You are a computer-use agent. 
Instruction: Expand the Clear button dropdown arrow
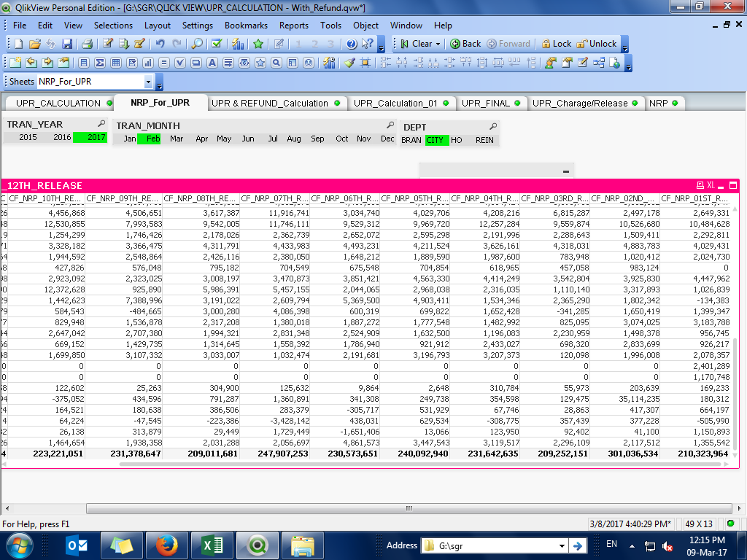tap(438, 44)
